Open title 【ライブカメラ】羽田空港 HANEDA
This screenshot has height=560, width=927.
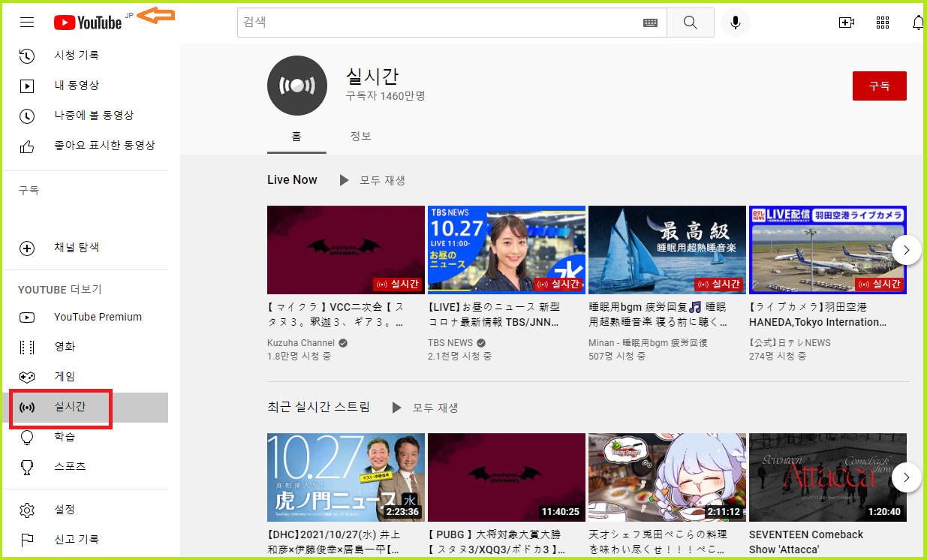[818, 315]
